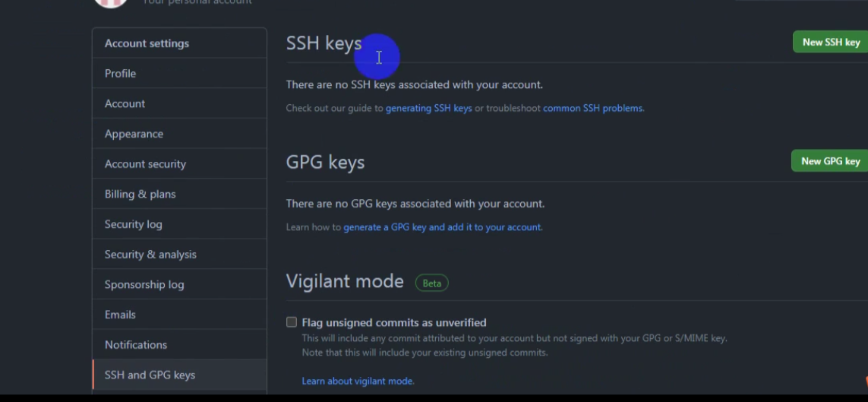The width and height of the screenshot is (868, 402).
Task: Open the generating SSH keys guide link
Action: 428,108
